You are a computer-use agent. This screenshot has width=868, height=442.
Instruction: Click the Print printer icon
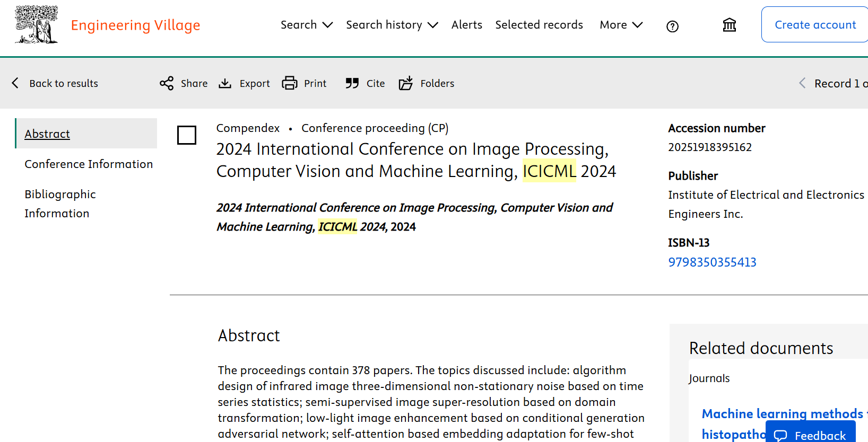pos(290,83)
